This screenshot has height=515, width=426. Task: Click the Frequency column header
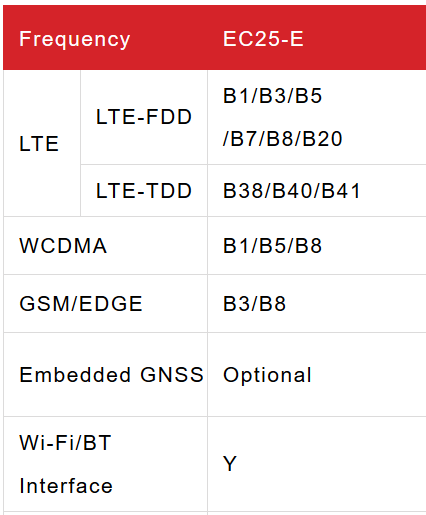75,39
